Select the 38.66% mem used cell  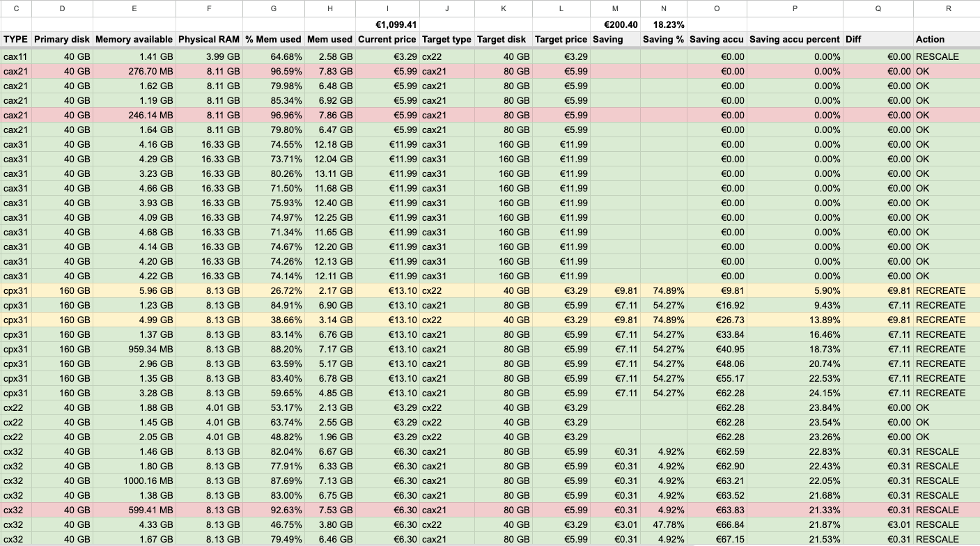point(274,320)
